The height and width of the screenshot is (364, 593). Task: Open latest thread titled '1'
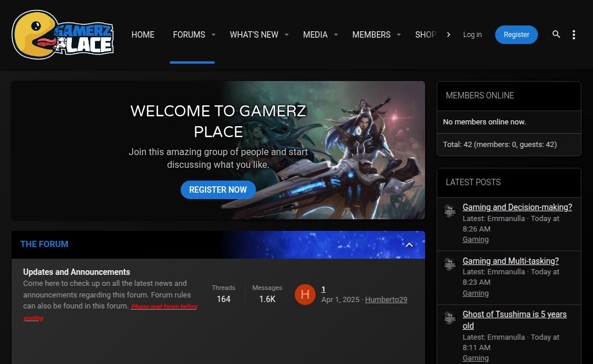coord(323,289)
